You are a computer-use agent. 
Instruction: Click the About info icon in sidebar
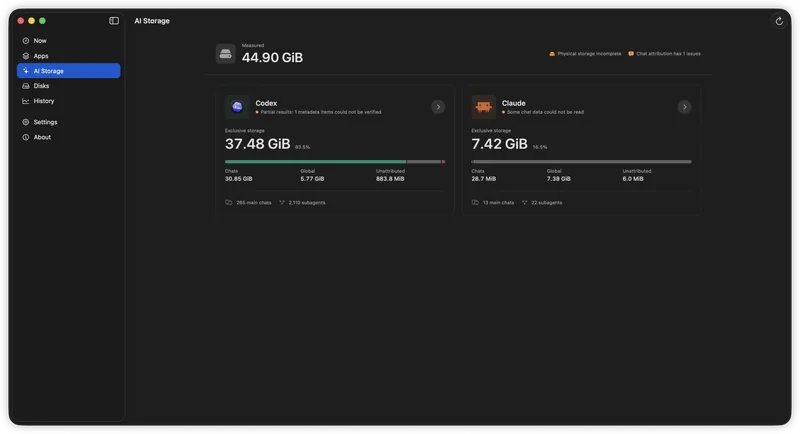(26, 137)
